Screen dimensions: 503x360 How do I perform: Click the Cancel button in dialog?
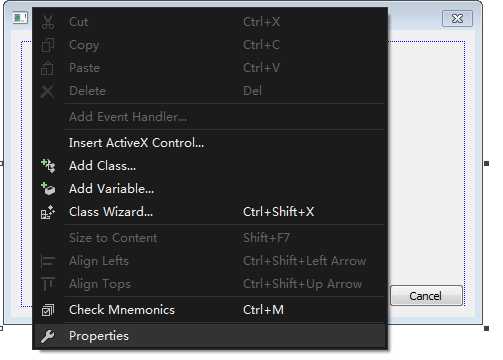[x=426, y=296]
